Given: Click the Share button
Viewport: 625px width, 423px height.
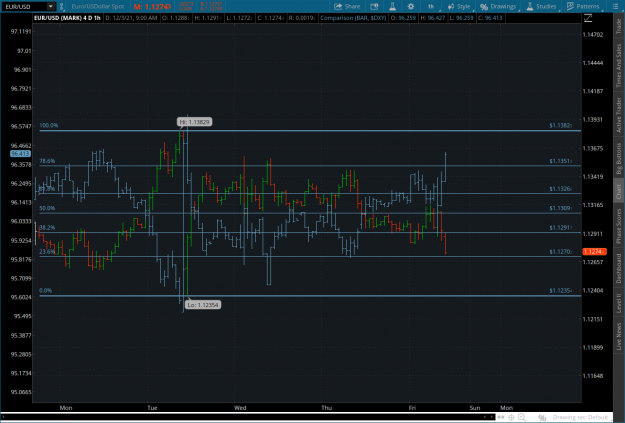Looking at the screenshot, I should point(347,6).
